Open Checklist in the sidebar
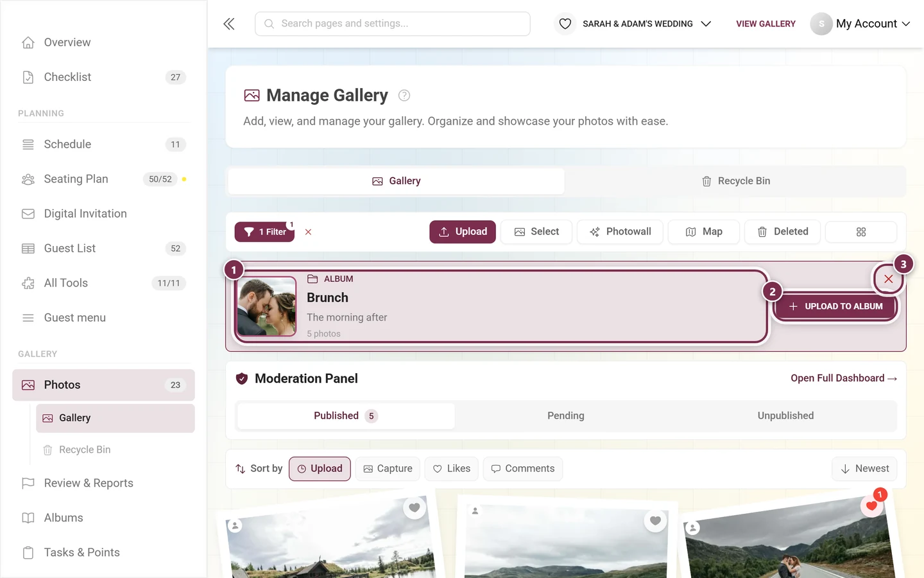The height and width of the screenshot is (578, 924). tap(103, 77)
